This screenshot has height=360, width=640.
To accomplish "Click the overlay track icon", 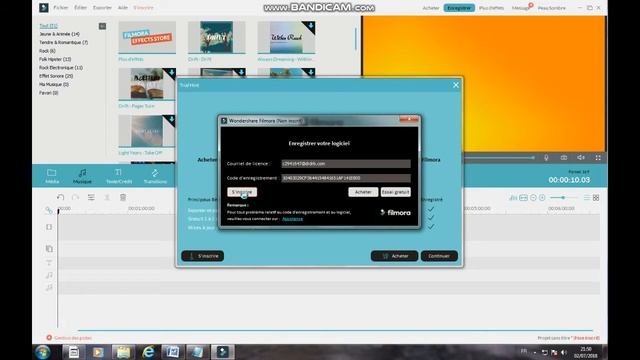I will pos(49,249).
